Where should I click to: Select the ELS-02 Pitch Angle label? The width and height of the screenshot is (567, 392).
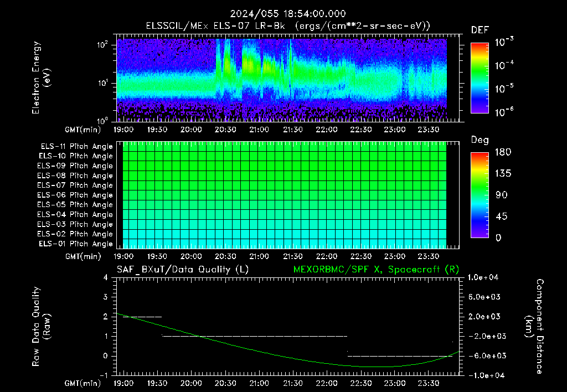pyautogui.click(x=75, y=234)
